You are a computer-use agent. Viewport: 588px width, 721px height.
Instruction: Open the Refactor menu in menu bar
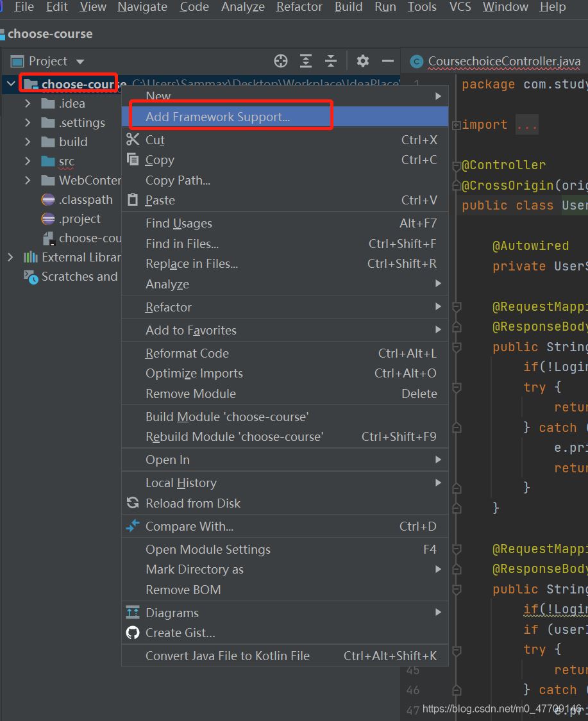coord(299,7)
